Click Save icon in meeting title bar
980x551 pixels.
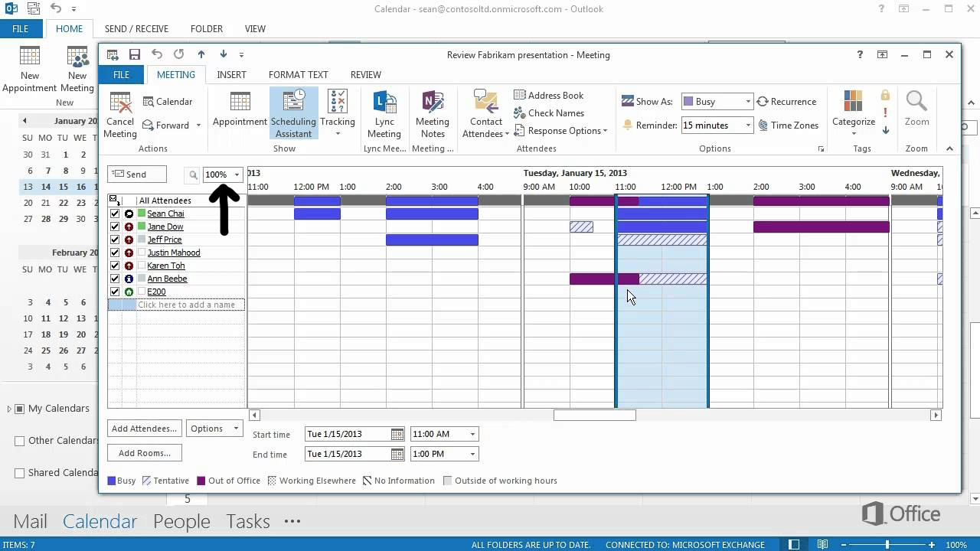pyautogui.click(x=135, y=54)
